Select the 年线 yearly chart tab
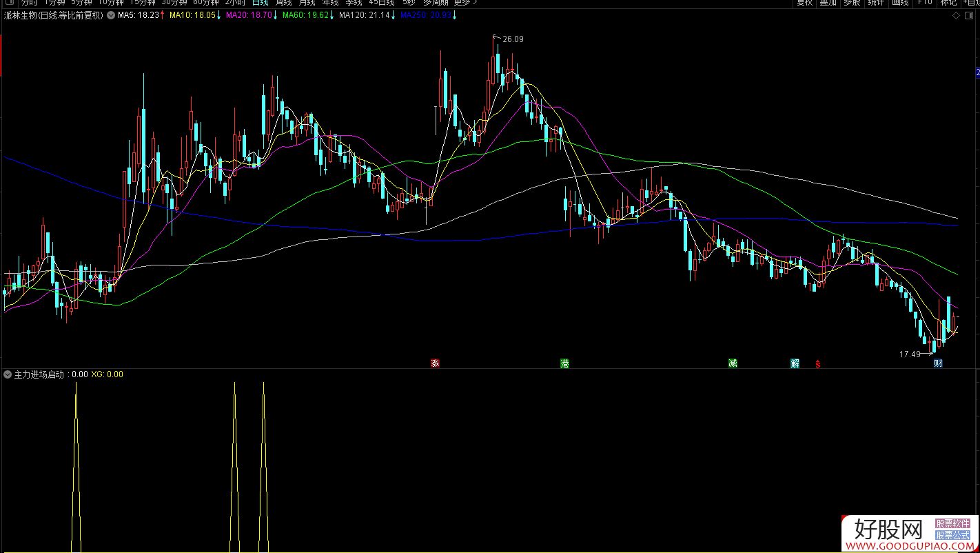This screenshot has height=553, width=980. [330, 3]
